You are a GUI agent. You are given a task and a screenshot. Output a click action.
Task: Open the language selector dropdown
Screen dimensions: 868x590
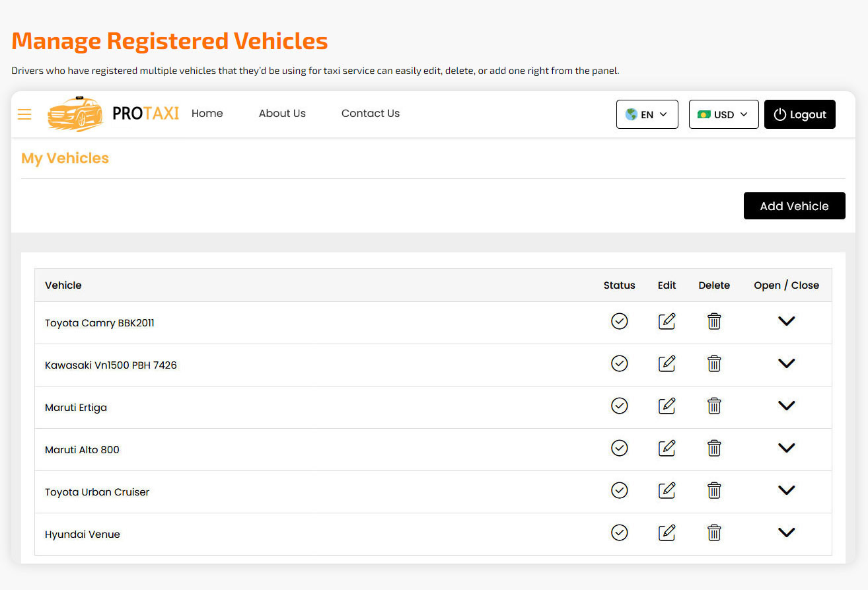[647, 114]
